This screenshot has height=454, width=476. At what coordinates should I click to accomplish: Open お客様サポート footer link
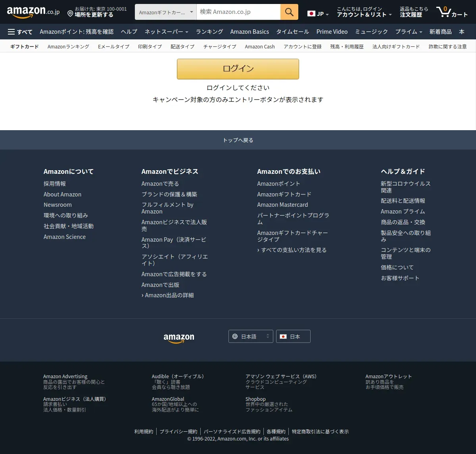coord(400,278)
